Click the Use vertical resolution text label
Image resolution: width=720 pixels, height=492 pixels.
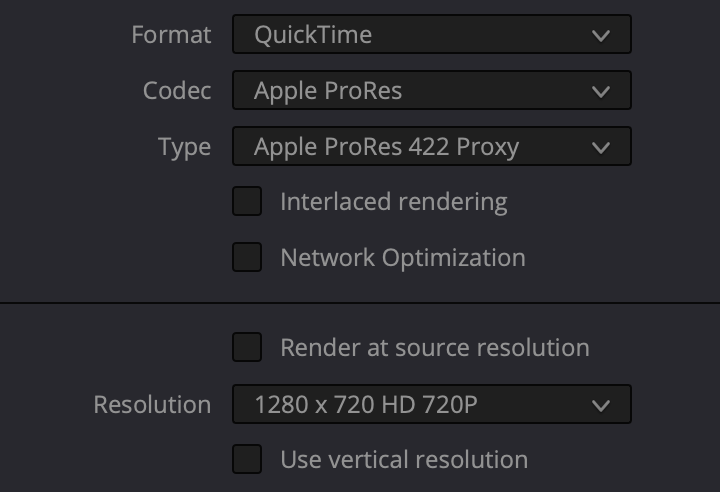pyautogui.click(x=404, y=459)
